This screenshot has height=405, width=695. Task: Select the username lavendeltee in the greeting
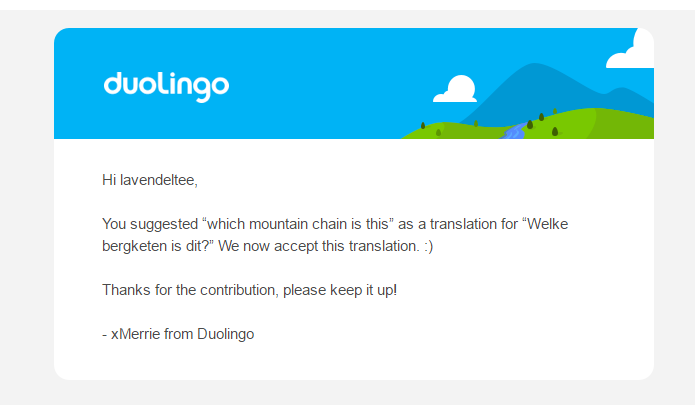point(157,180)
